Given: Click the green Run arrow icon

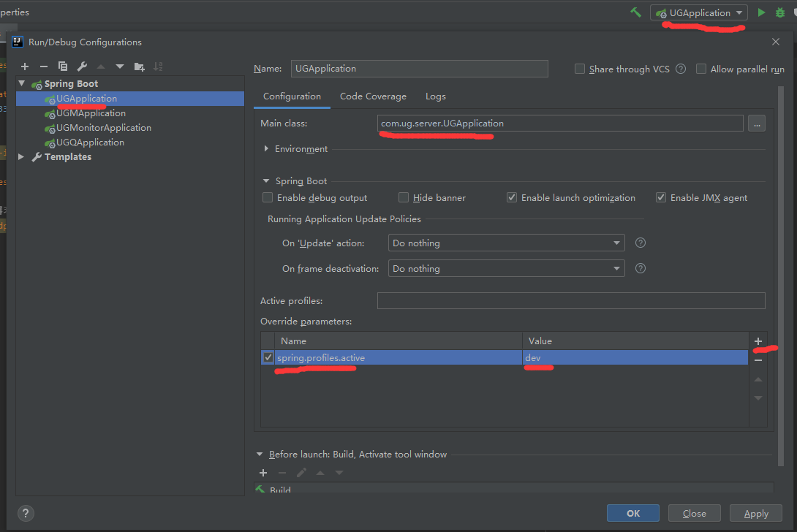Looking at the screenshot, I should coord(761,12).
